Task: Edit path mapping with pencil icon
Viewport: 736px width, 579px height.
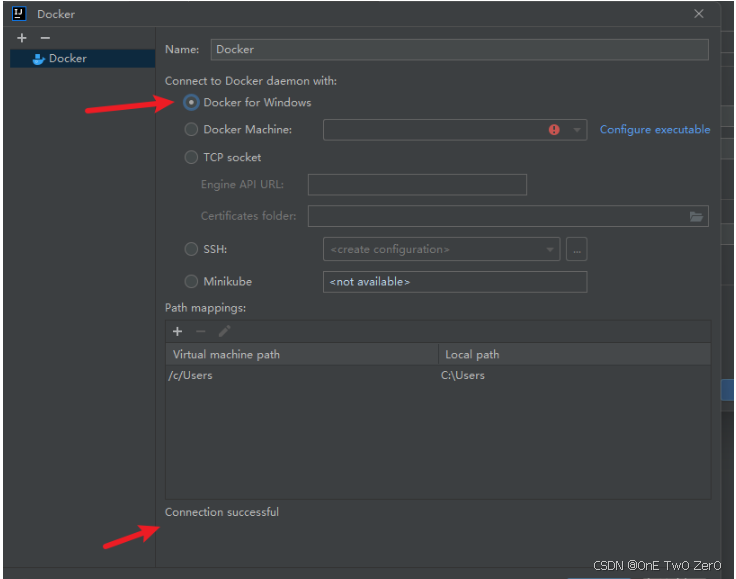Action: point(224,332)
